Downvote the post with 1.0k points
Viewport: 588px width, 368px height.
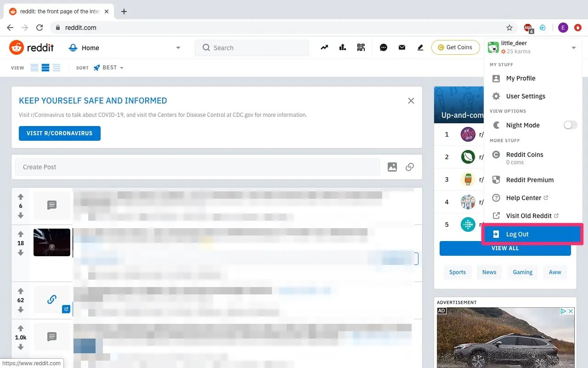21,347
